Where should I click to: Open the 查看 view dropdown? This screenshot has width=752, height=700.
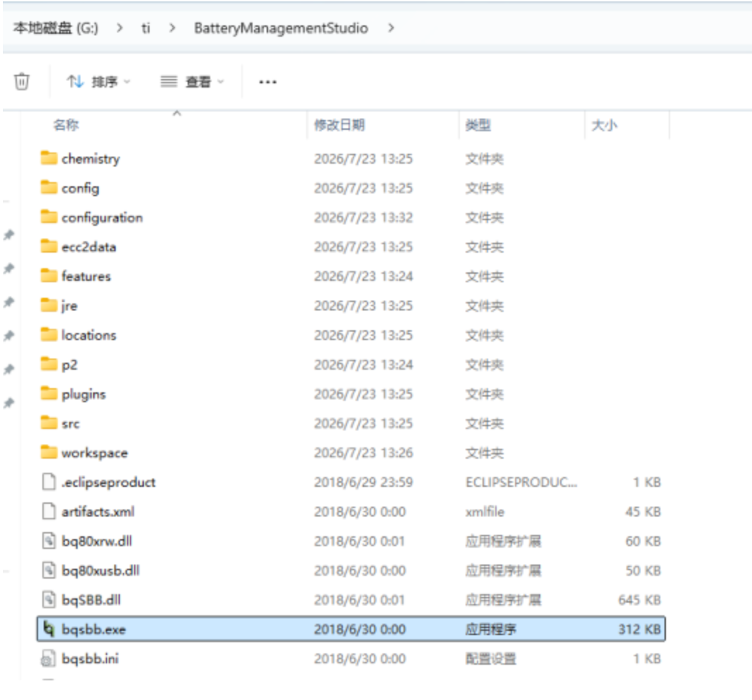(192, 82)
